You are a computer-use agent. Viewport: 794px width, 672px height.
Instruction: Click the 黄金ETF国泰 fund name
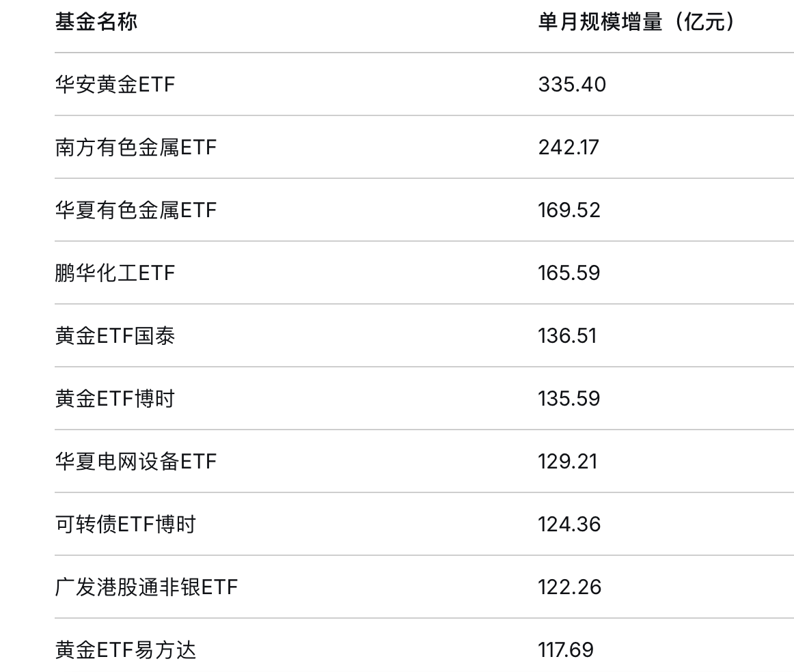115,336
